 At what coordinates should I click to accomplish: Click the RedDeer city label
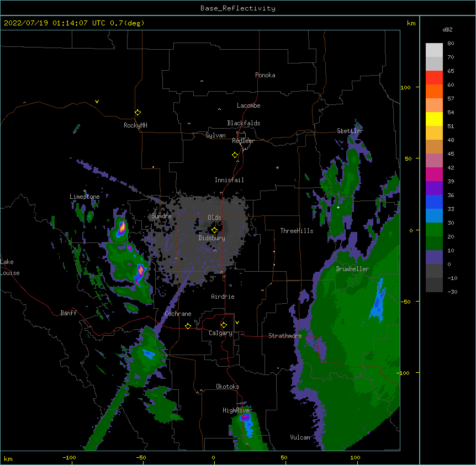(x=243, y=141)
